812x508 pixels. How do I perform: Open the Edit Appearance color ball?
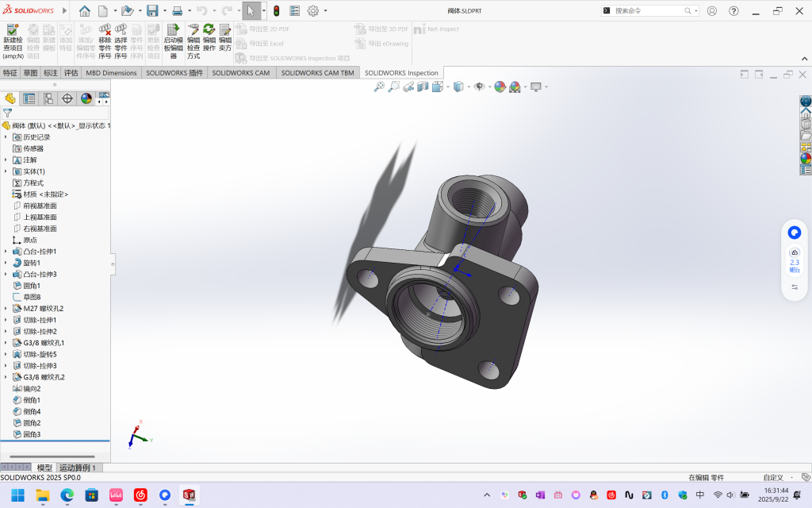tap(500, 87)
